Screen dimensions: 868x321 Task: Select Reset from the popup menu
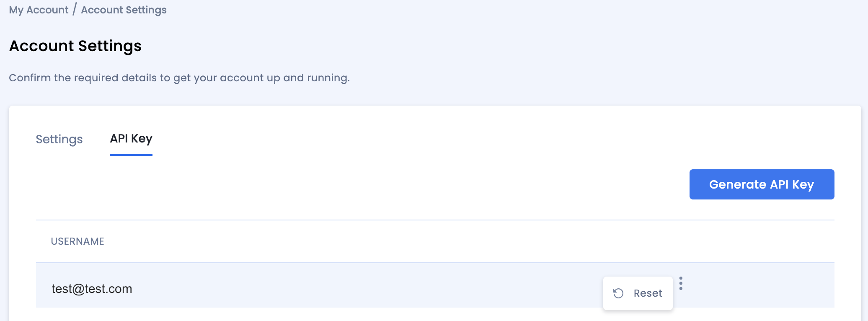(638, 293)
